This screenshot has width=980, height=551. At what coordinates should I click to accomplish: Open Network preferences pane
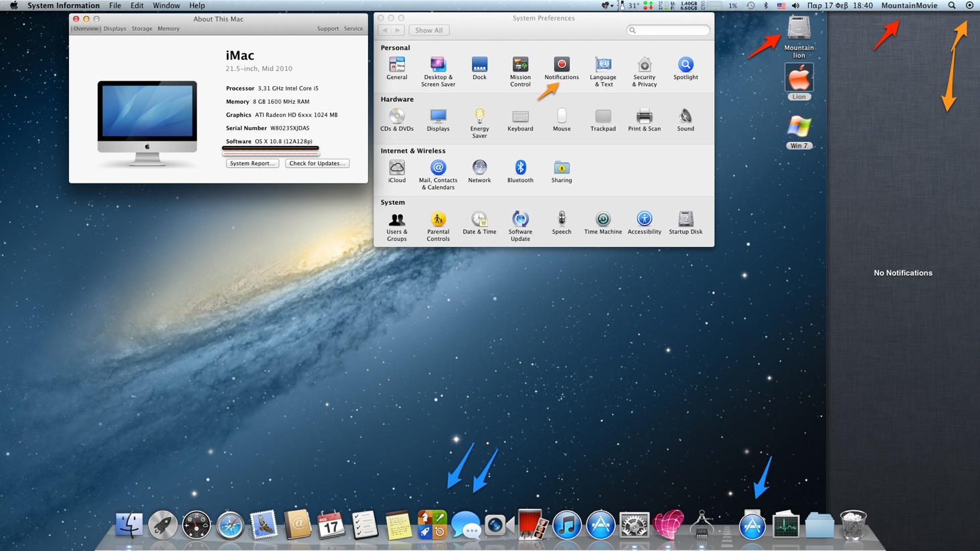point(479,171)
